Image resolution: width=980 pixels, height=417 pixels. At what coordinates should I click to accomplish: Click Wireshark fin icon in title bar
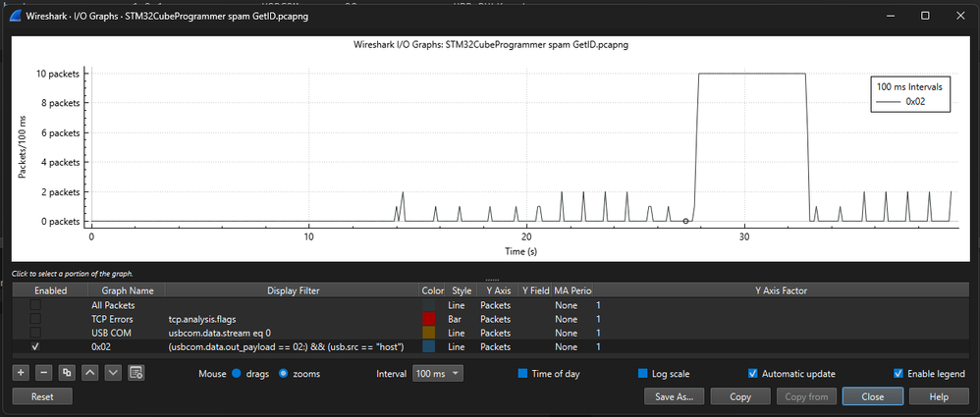coord(17,16)
